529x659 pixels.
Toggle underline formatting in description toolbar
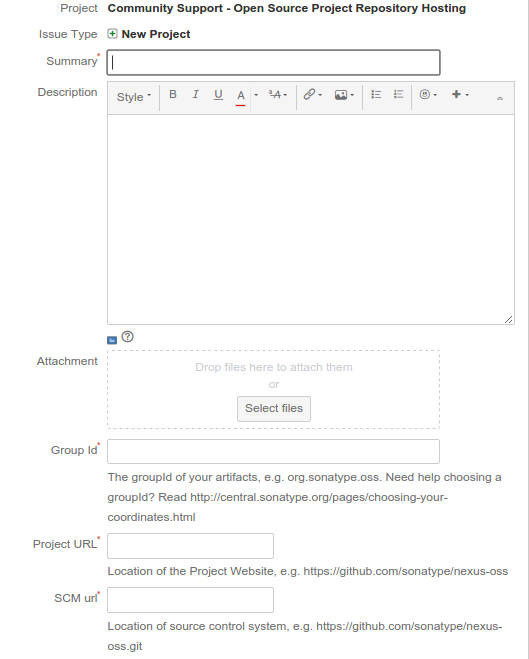coord(218,95)
